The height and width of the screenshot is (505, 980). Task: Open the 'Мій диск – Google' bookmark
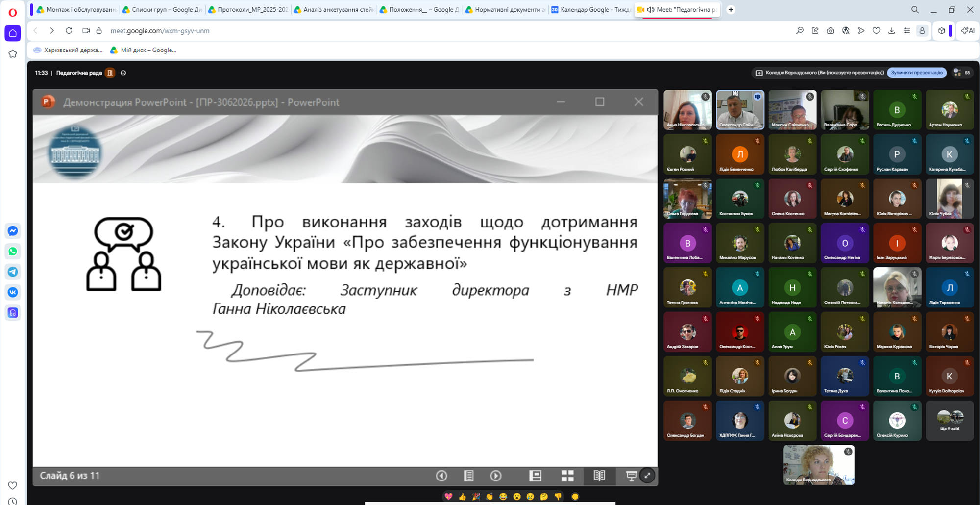143,50
